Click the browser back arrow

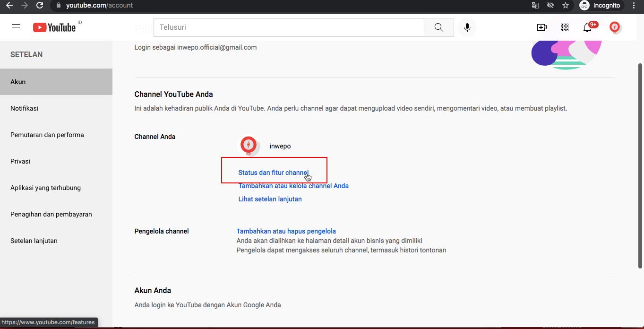pyautogui.click(x=9, y=5)
